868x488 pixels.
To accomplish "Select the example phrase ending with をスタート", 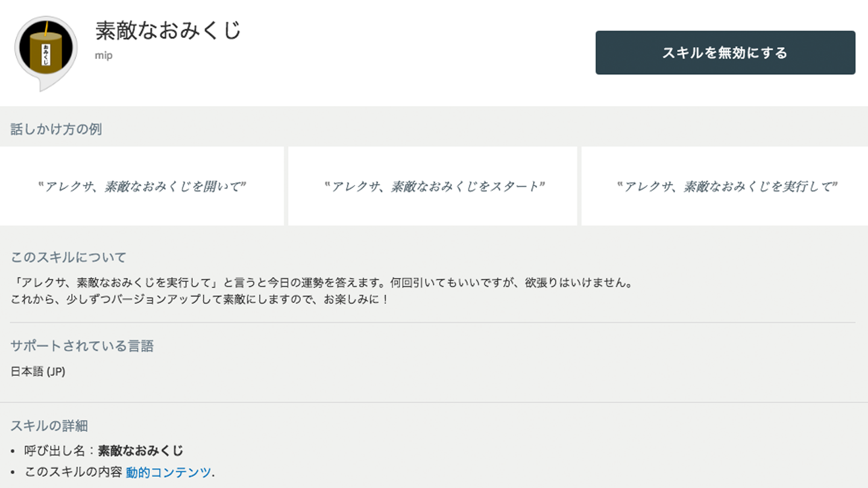I will tap(434, 186).
